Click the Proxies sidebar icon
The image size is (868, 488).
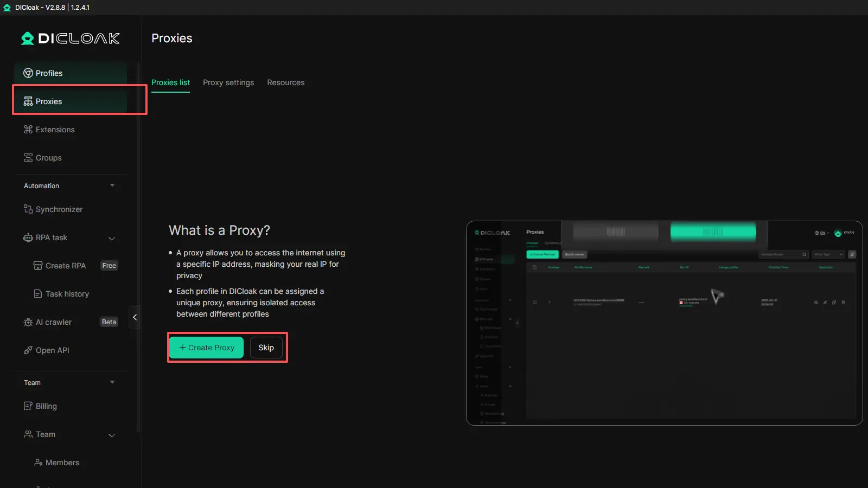click(x=28, y=101)
